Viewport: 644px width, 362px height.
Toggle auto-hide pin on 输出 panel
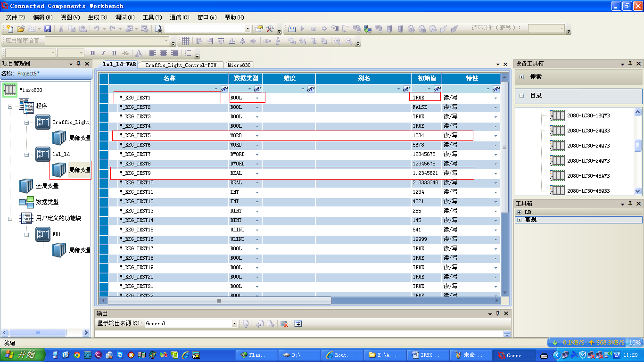pyautogui.click(x=497, y=313)
